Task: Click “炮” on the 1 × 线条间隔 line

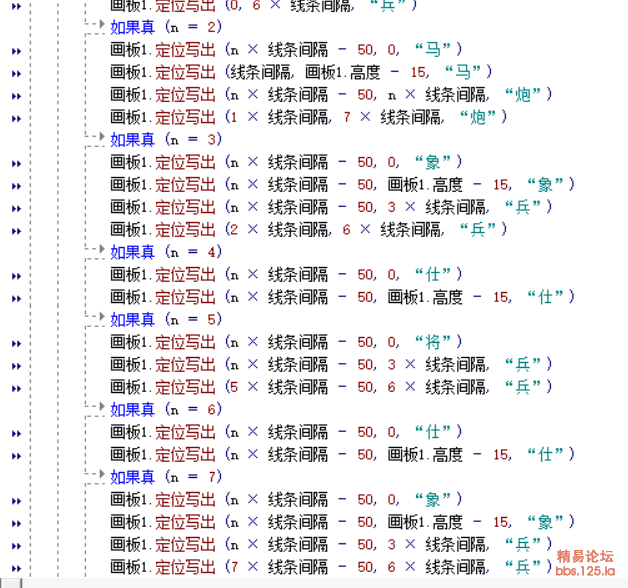Action: tap(478, 117)
